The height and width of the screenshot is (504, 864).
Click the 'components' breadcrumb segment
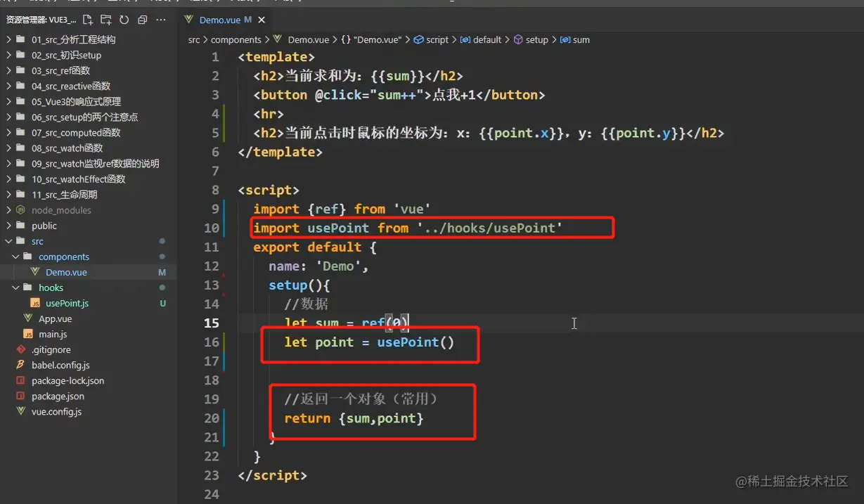pyautogui.click(x=236, y=40)
